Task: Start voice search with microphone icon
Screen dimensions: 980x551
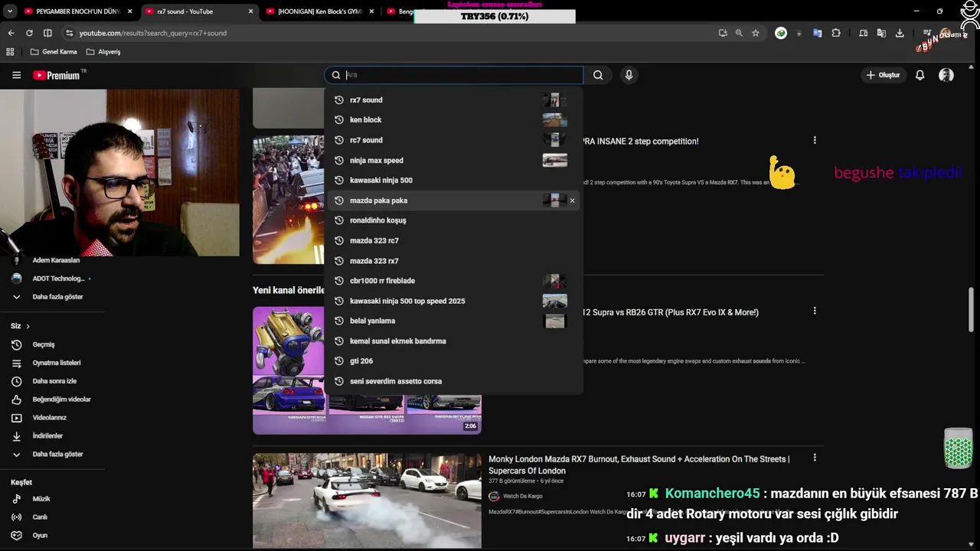Action: [x=629, y=75]
